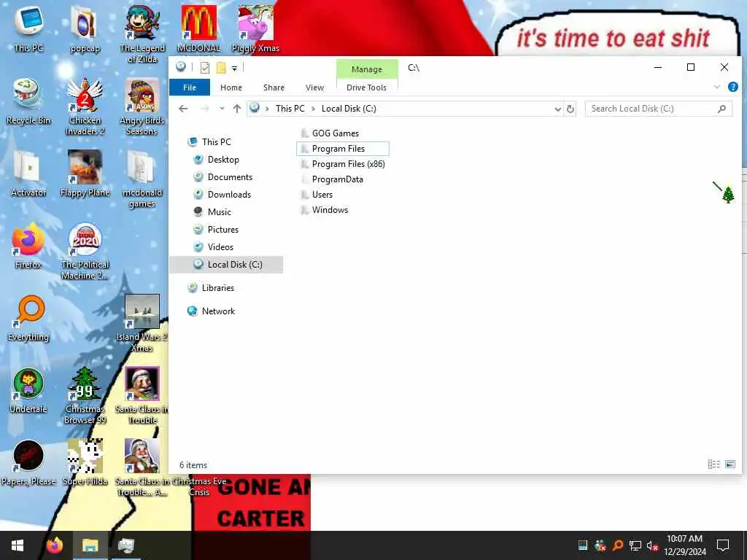
Task: Select Music in the navigation pane
Action: [x=219, y=212]
